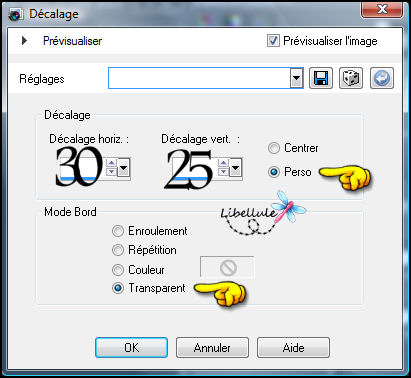Select the Perso radio button

(x=274, y=172)
